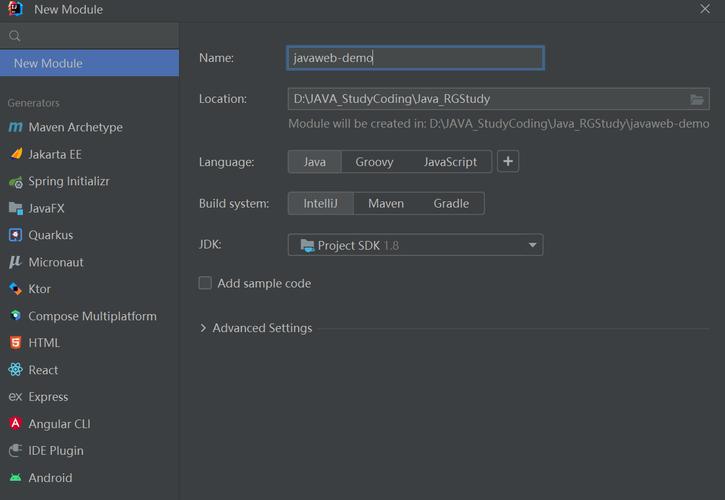
Task: Open the folder browse icon for Location
Action: tap(697, 99)
